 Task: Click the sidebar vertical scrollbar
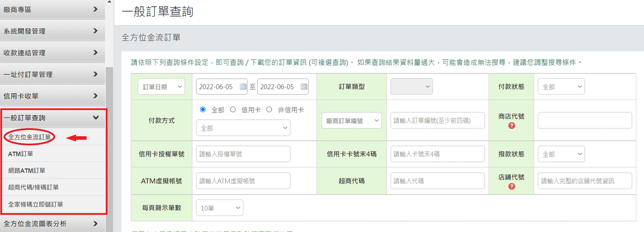(x=109, y=149)
